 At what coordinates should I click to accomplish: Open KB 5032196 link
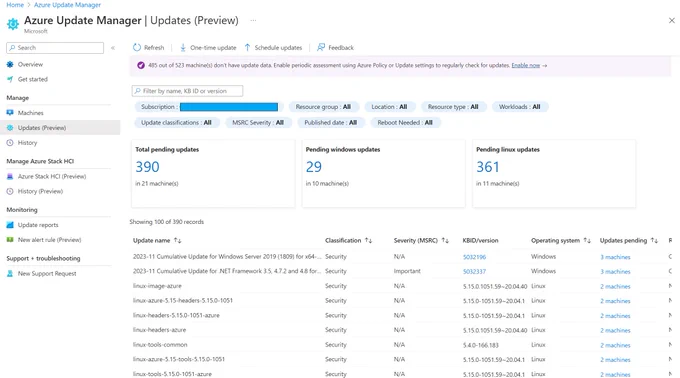click(x=474, y=257)
